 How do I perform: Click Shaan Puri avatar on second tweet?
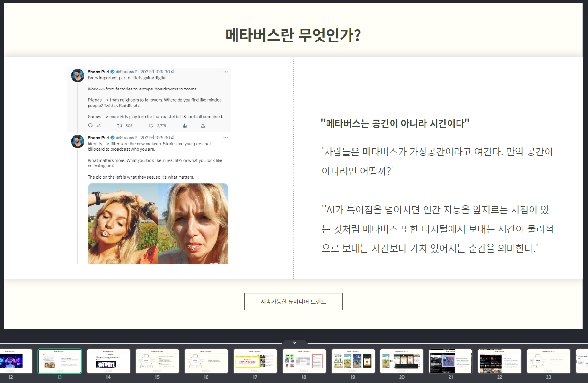pos(78,141)
